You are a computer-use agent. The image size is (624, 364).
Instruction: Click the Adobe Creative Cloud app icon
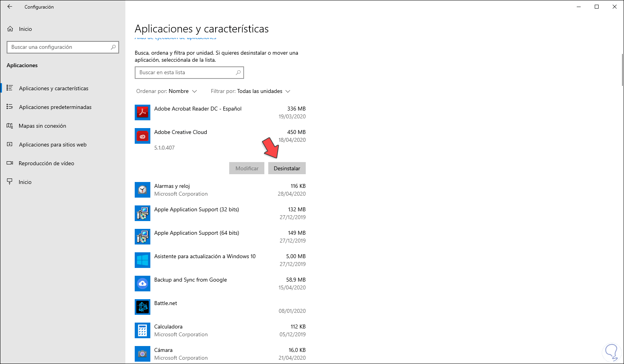[143, 136]
